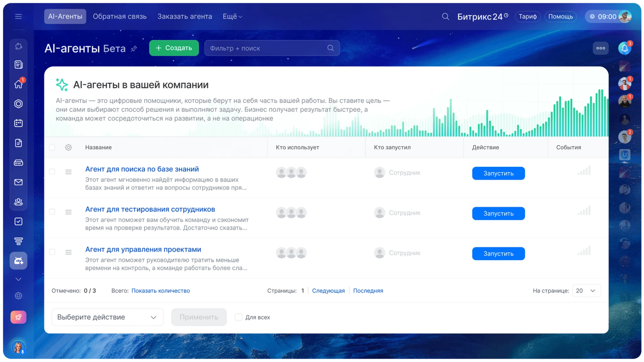Select the AI agents robot icon in sidebar
The height and width of the screenshot is (362, 644).
click(x=19, y=261)
